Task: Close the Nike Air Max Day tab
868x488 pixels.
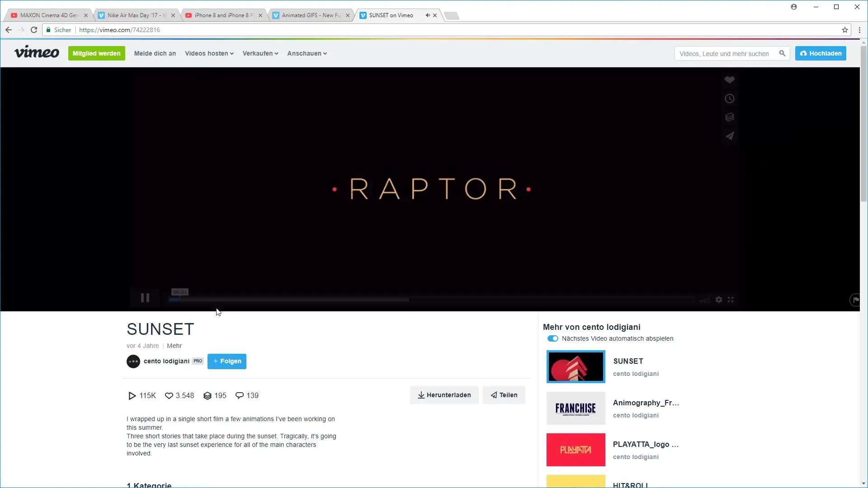Action: point(173,15)
